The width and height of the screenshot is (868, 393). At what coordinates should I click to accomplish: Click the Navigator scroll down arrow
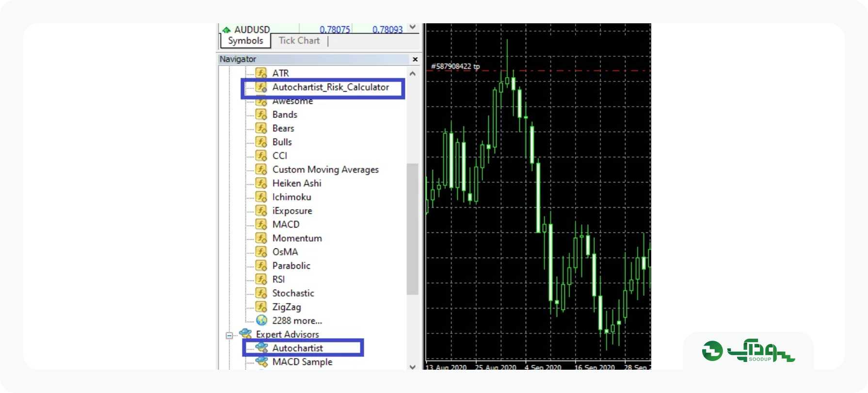(x=413, y=367)
